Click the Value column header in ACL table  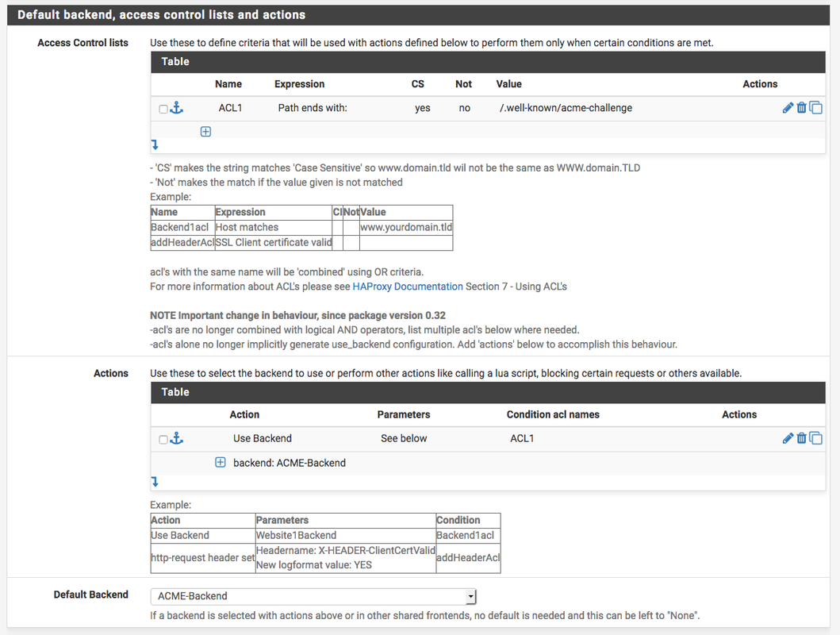[x=509, y=83]
